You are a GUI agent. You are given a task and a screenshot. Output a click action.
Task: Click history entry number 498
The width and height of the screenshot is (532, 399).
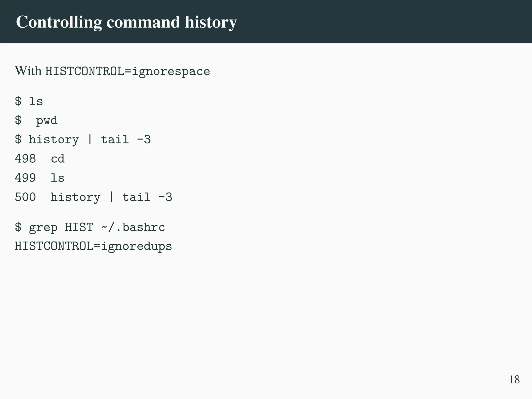pos(25,159)
